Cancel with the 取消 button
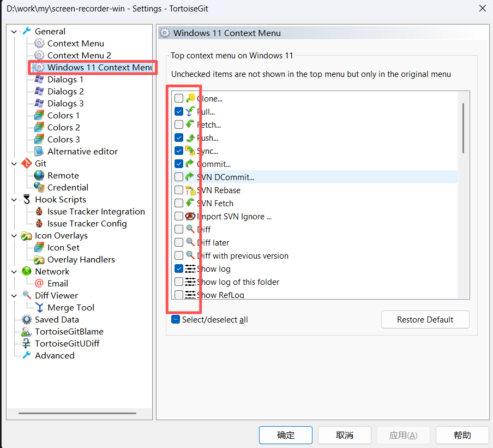 [344, 435]
